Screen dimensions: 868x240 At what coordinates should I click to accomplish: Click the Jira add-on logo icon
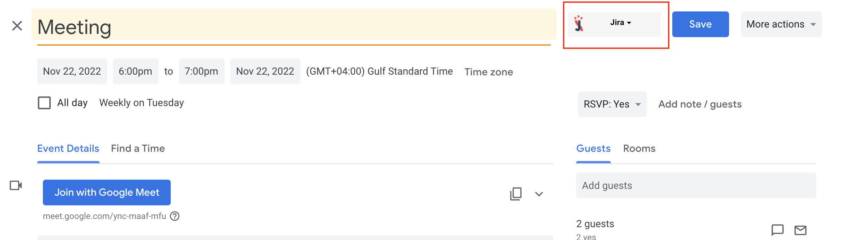579,24
